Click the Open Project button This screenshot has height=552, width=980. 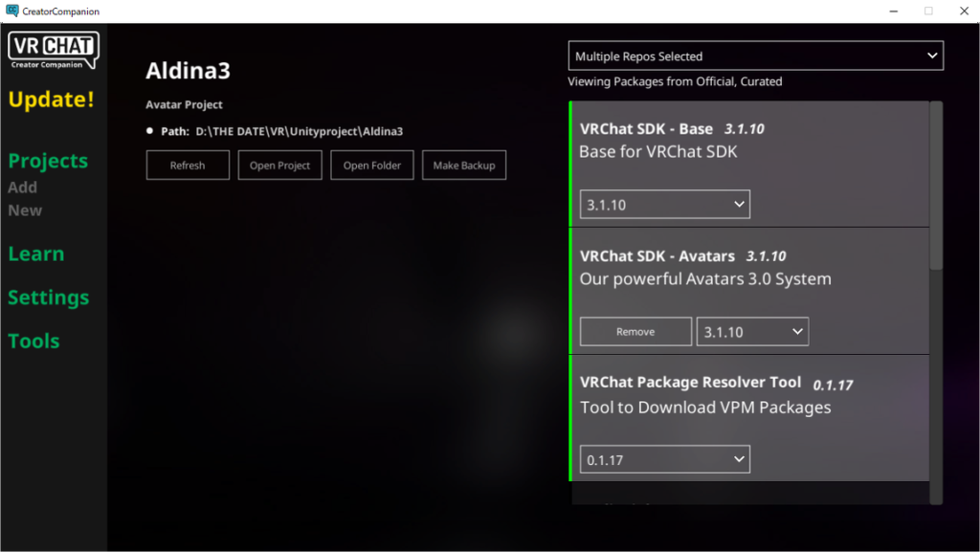click(280, 166)
